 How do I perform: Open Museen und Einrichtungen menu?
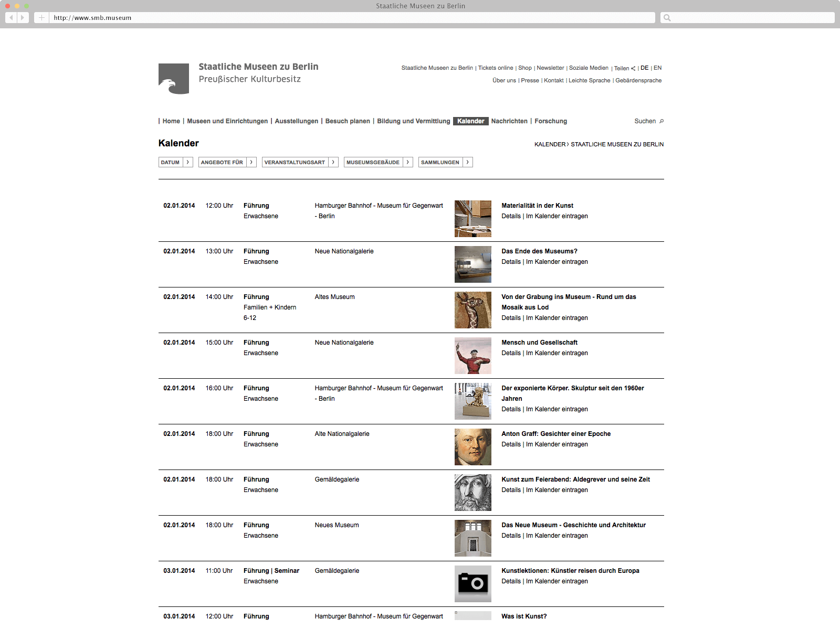(227, 121)
